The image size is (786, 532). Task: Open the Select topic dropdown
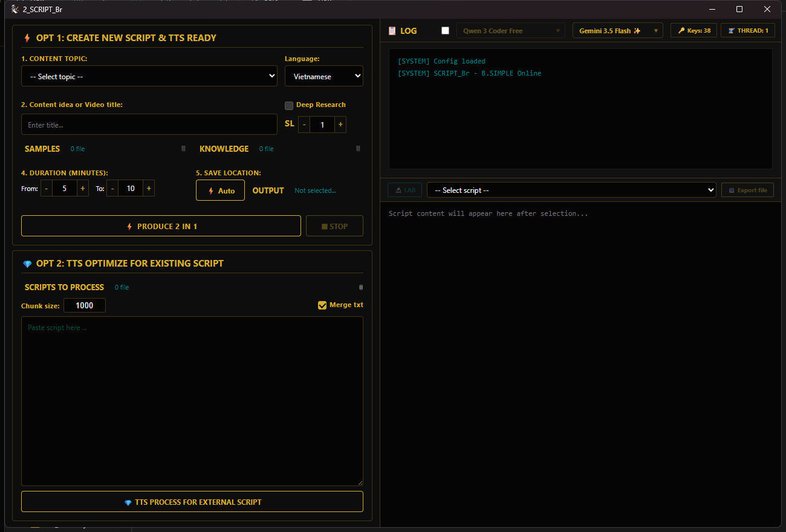(x=149, y=76)
